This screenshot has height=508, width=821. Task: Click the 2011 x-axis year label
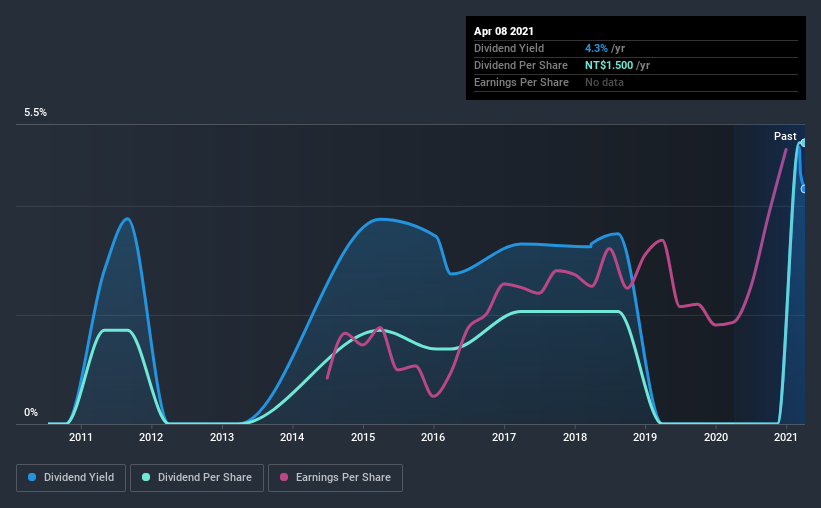tap(81, 437)
